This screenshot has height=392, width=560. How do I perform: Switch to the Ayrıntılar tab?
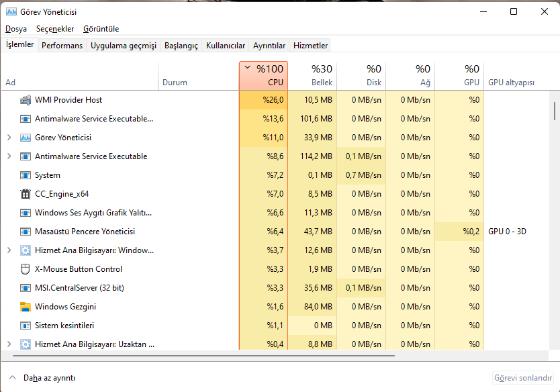click(x=269, y=46)
